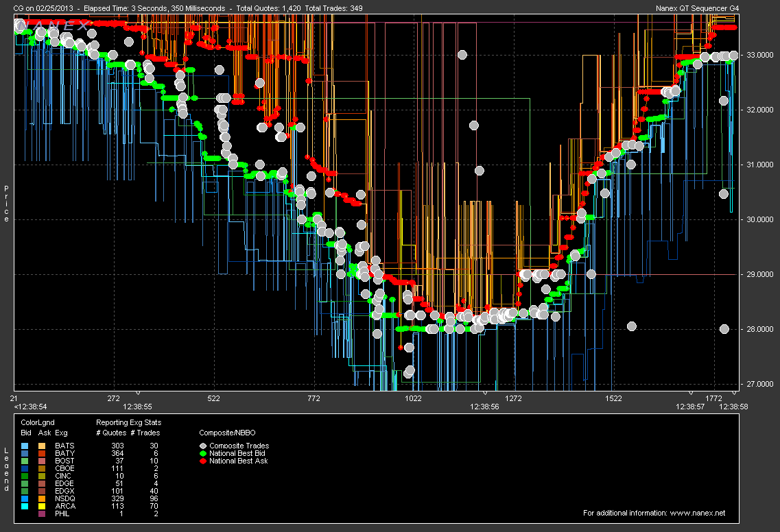This screenshot has width=780, height=532.
Task: Click the NSDQ trade count 96
Action: pos(154,498)
